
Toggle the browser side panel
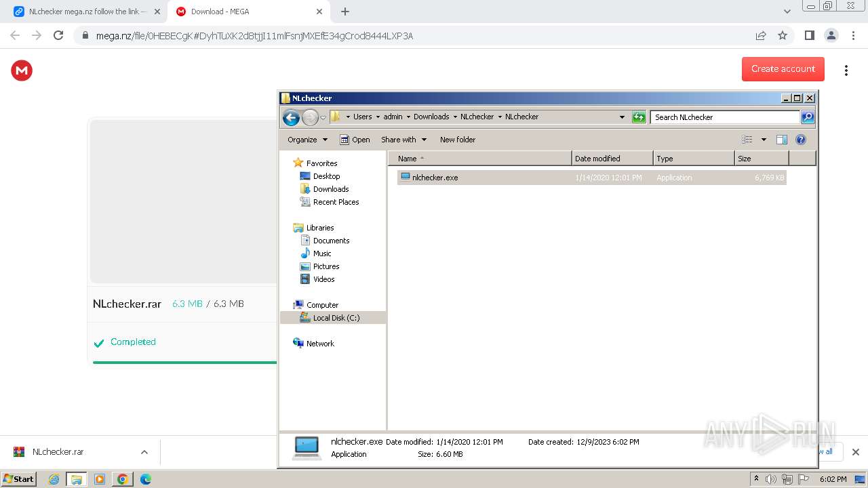click(809, 35)
